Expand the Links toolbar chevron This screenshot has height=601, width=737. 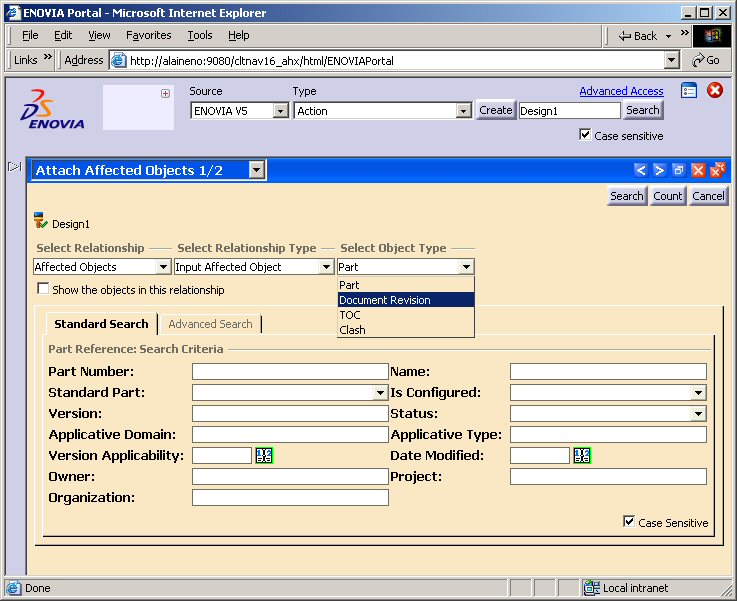(x=47, y=57)
